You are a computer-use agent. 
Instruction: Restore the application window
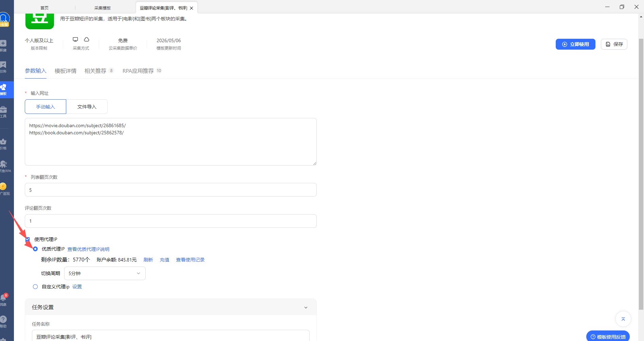622,7
